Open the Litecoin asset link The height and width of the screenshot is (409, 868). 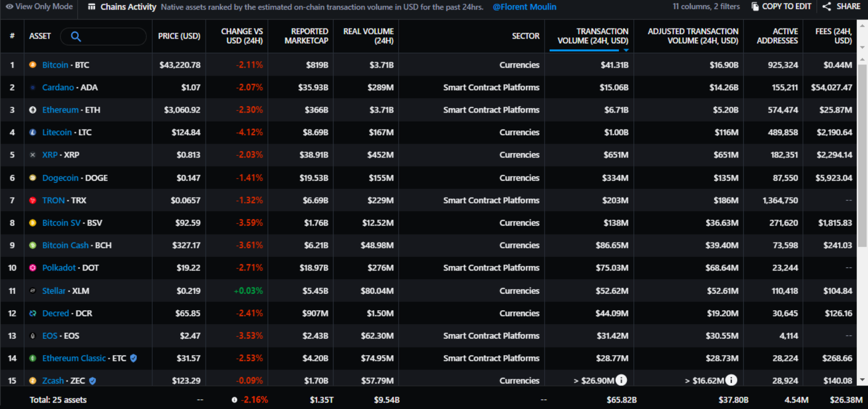pos(57,133)
